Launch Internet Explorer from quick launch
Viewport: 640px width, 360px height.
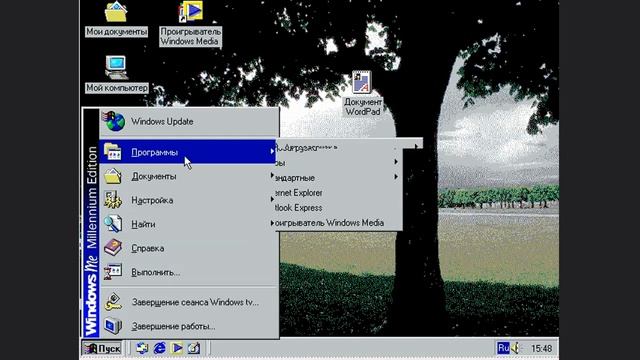[160, 348]
